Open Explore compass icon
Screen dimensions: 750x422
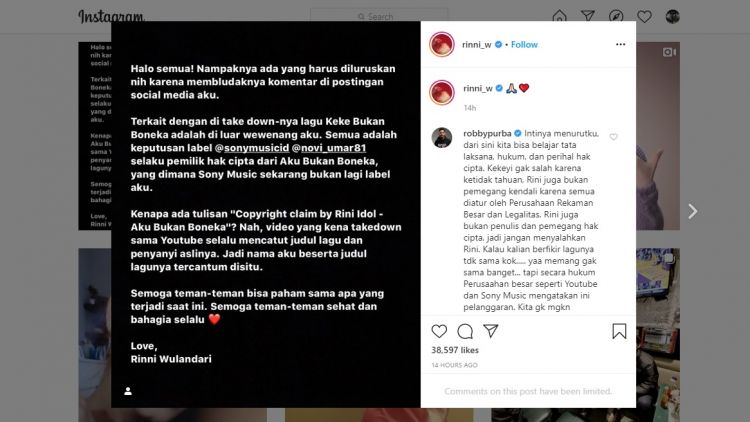616,17
